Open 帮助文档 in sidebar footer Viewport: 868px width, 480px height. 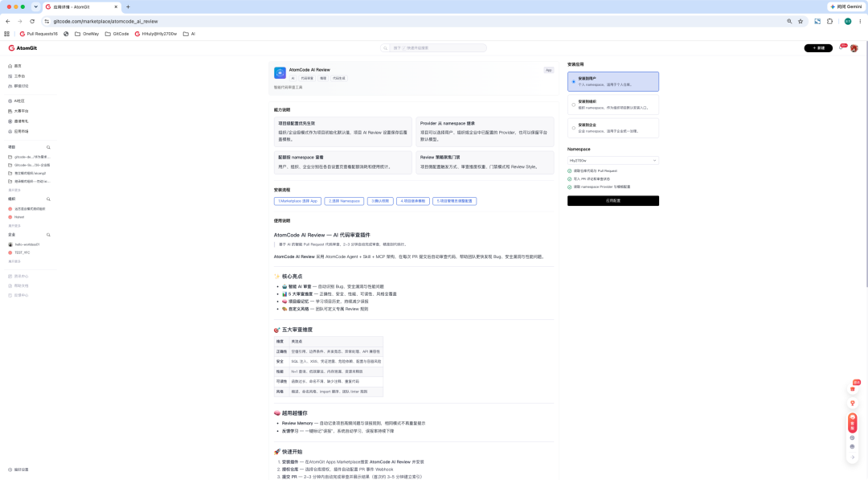20,285
